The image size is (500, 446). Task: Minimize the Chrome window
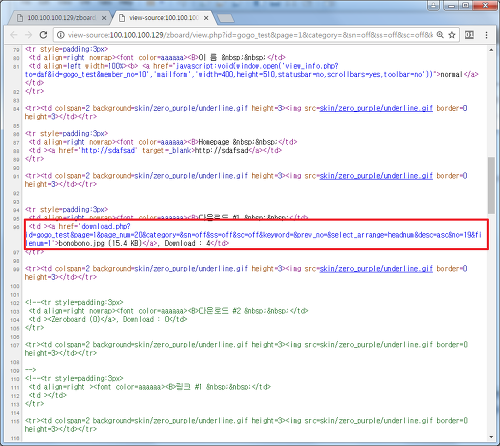(451, 5)
